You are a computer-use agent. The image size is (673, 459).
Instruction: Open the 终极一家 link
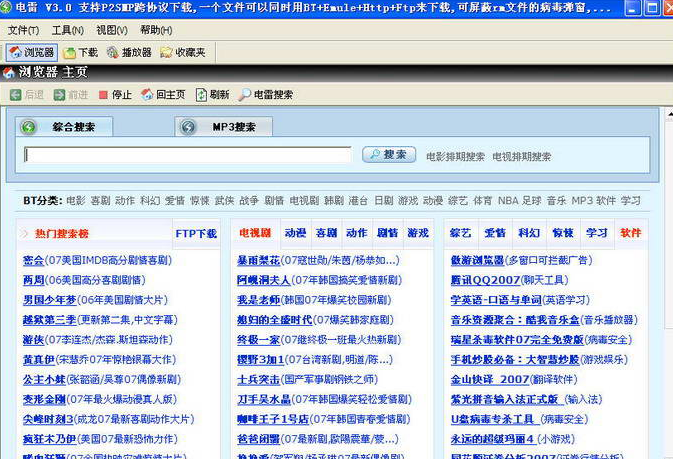(x=258, y=340)
